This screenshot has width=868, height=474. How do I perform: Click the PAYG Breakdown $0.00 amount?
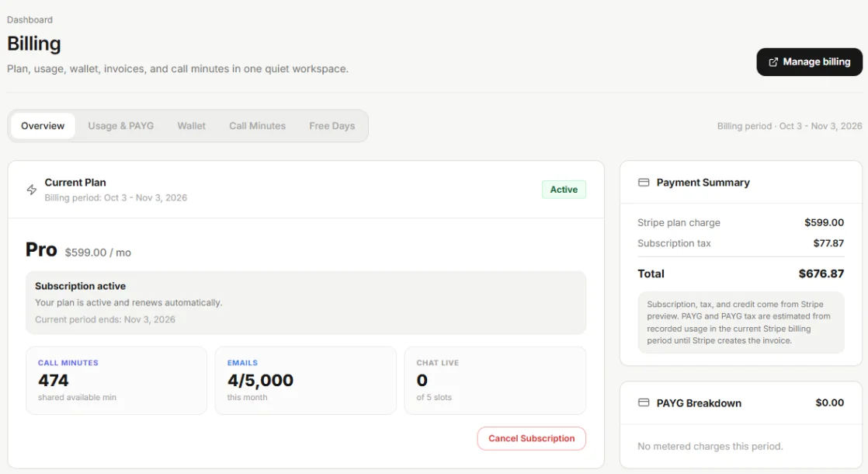click(x=829, y=403)
